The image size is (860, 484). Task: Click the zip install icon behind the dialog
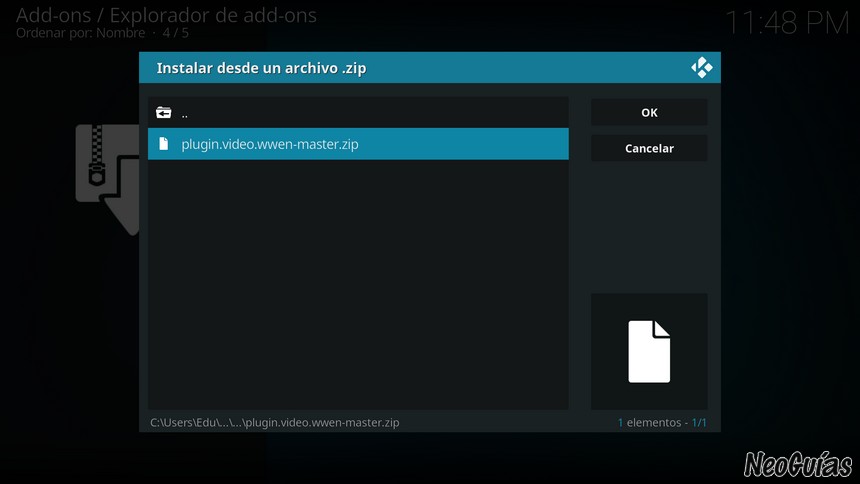(x=108, y=179)
